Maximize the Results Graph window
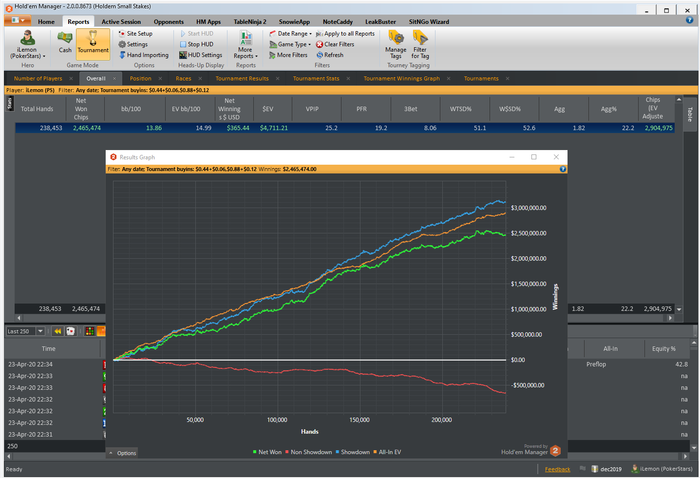The height and width of the screenshot is (478, 700). coord(533,157)
